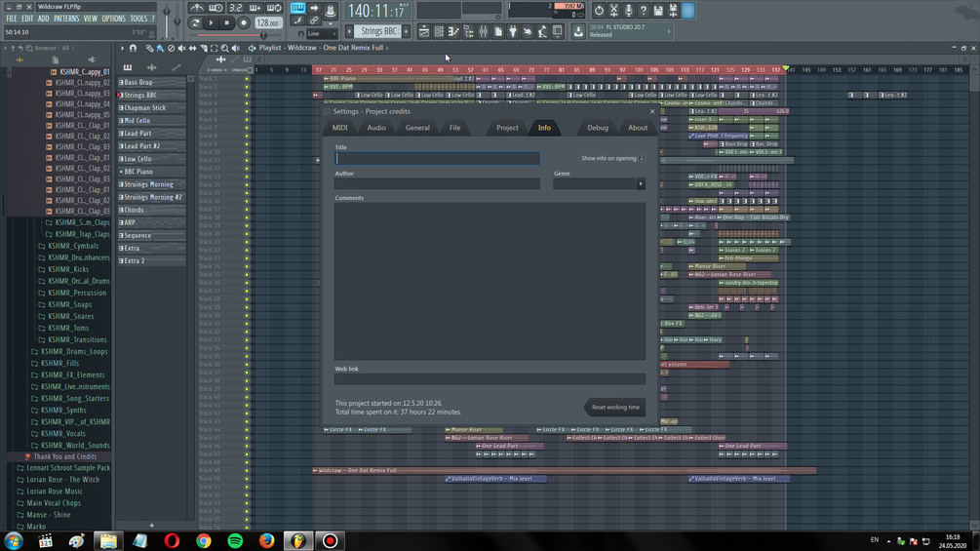Toggle Show info on opening
980x551 pixels.
[x=642, y=159]
